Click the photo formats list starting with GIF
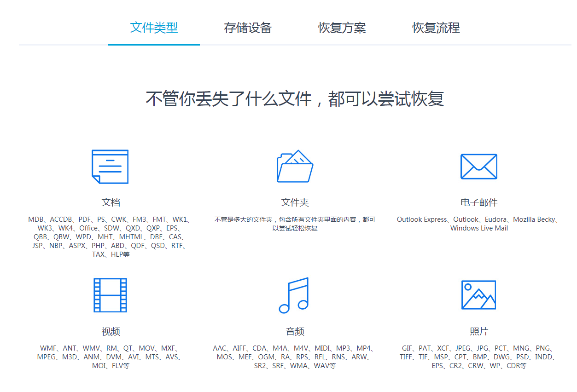The image size is (577, 392). tap(479, 357)
